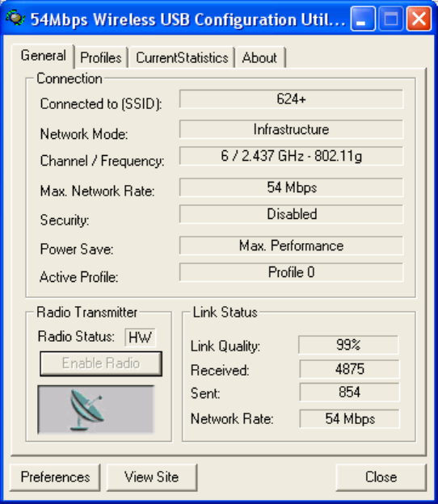
Task: Switch to the Profiles tab
Action: [101, 58]
